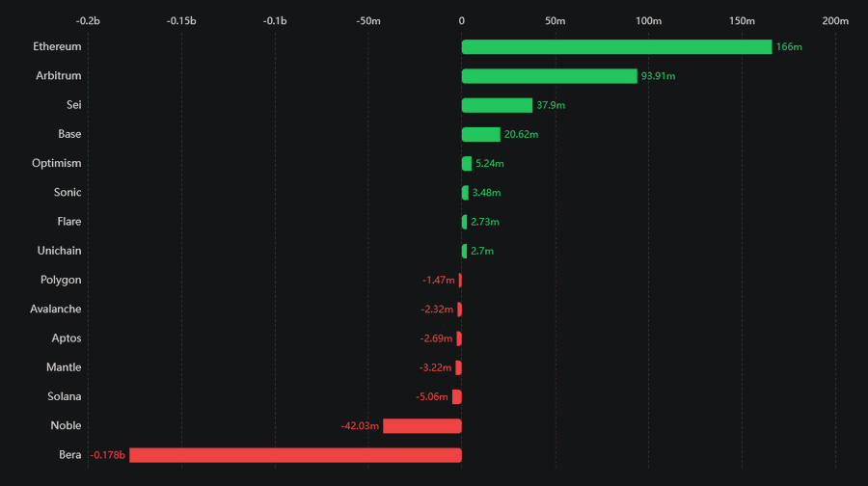Click the long red Bera bar

[295, 455]
